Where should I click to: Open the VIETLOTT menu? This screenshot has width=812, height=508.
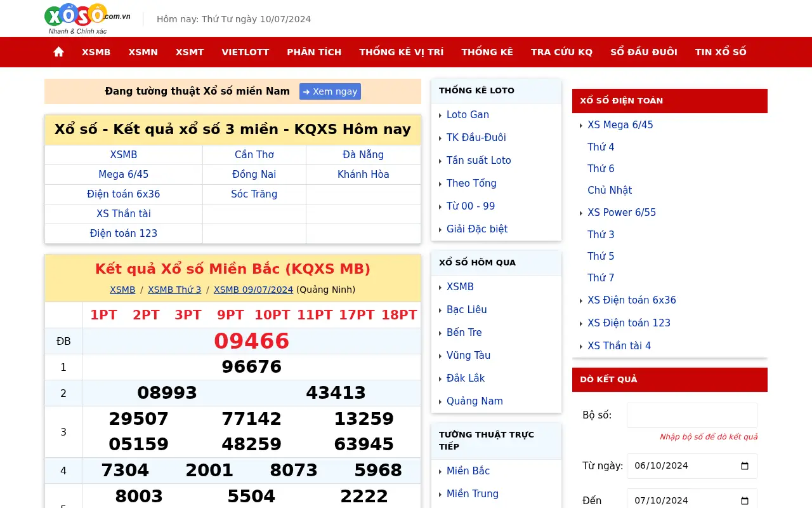click(x=246, y=52)
